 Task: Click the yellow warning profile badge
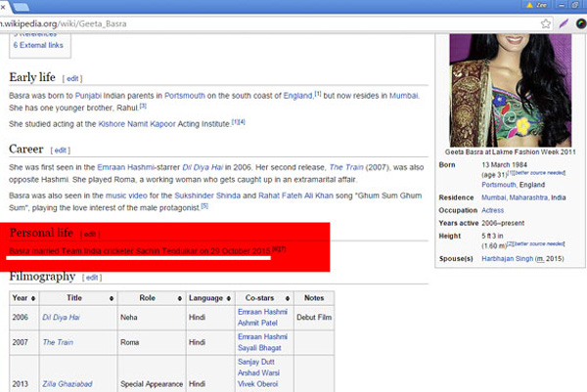536,5
